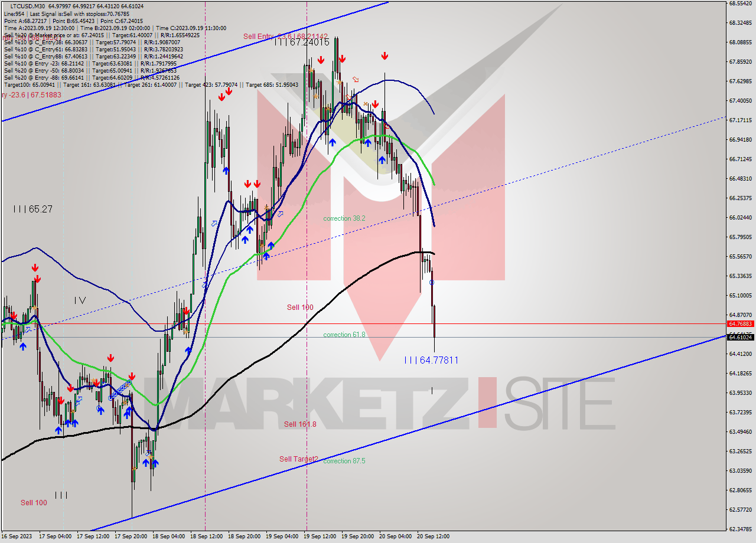
Task: Select the 'Sell %20 @ Entry -88: 69.66141' row
Action: coord(90,78)
